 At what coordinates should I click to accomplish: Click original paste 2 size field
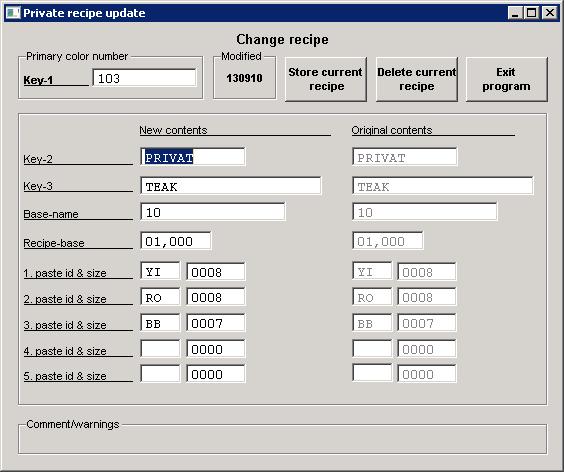(427, 297)
